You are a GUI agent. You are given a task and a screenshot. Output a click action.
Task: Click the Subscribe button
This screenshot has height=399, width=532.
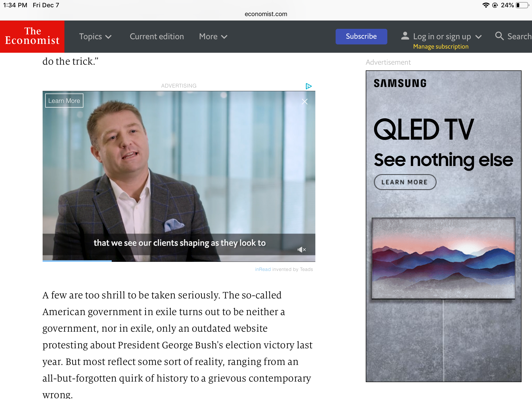click(361, 36)
